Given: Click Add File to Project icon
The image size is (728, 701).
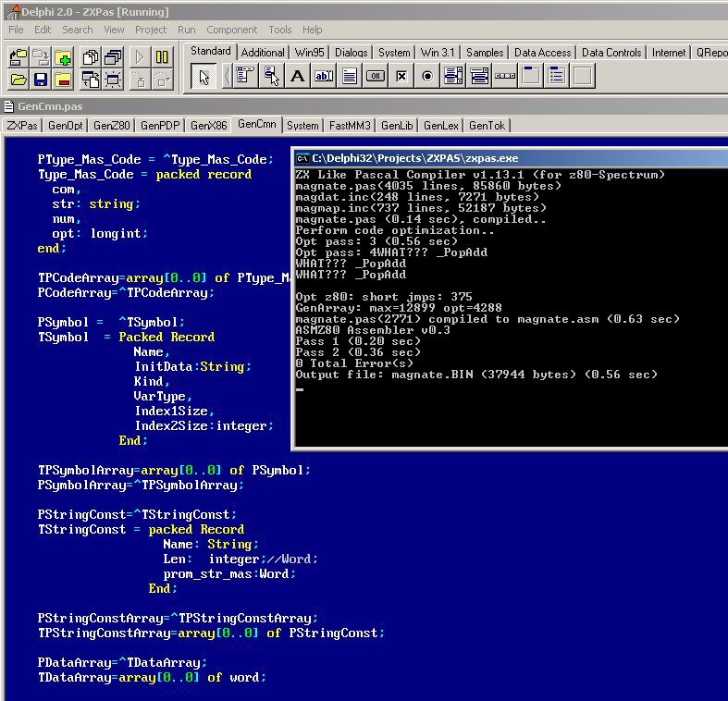Looking at the screenshot, I should pyautogui.click(x=63, y=57).
